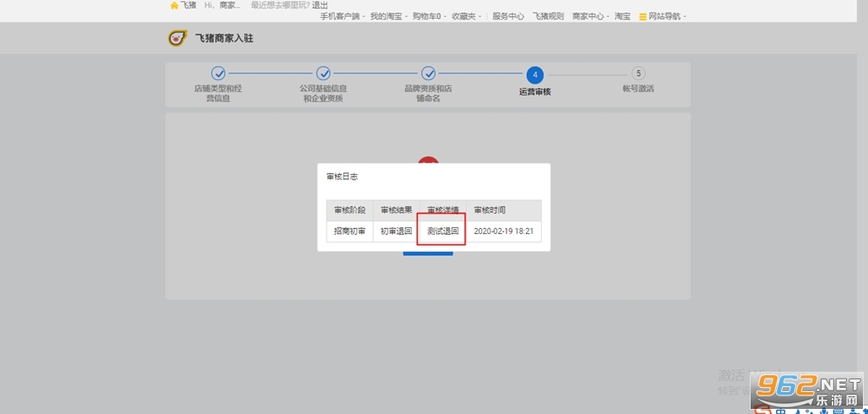Open the 淘宝 link in top bar
The height and width of the screenshot is (414, 868).
pos(622,16)
